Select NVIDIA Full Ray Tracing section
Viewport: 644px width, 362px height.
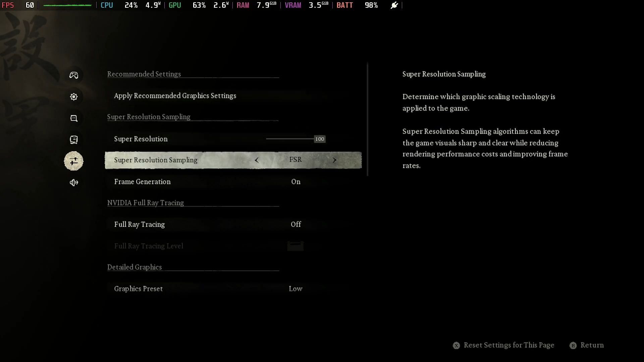tap(145, 202)
